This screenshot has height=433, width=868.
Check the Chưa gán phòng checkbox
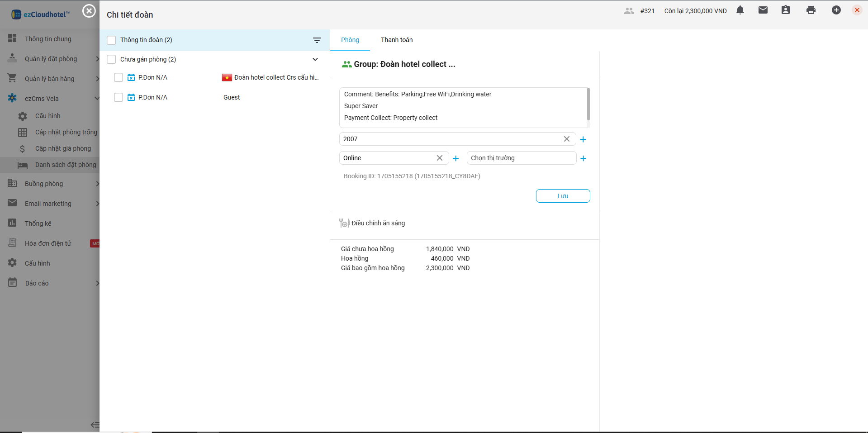click(x=111, y=59)
